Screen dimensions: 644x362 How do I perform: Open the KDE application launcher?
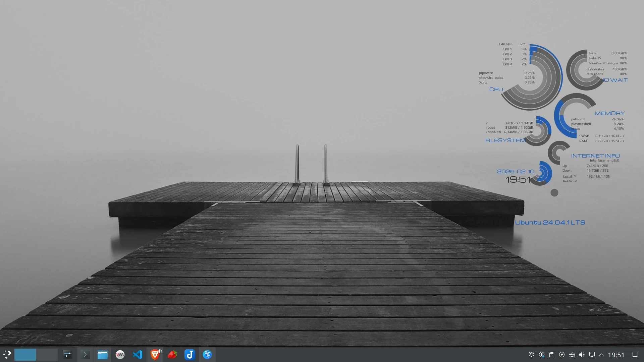pyautogui.click(x=7, y=355)
